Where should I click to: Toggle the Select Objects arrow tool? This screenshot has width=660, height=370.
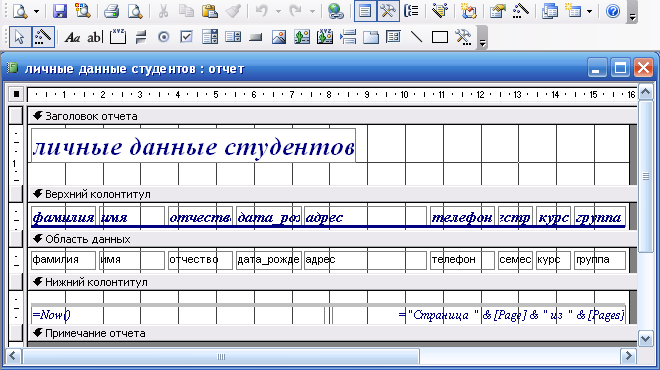(19, 37)
